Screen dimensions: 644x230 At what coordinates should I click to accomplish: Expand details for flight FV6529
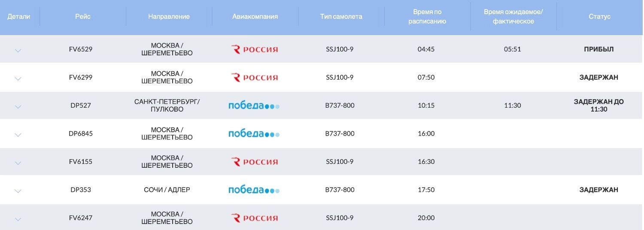[18, 50]
